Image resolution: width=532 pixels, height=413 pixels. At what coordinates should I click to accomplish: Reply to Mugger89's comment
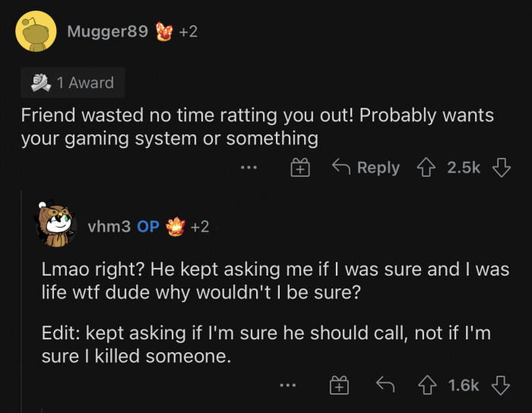[366, 168]
